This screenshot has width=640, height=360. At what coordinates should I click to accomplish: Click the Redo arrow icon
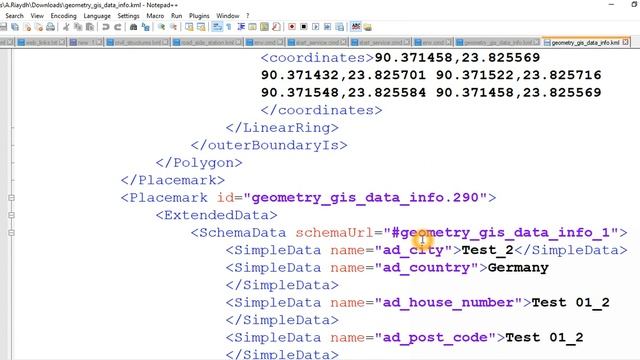coord(118,27)
